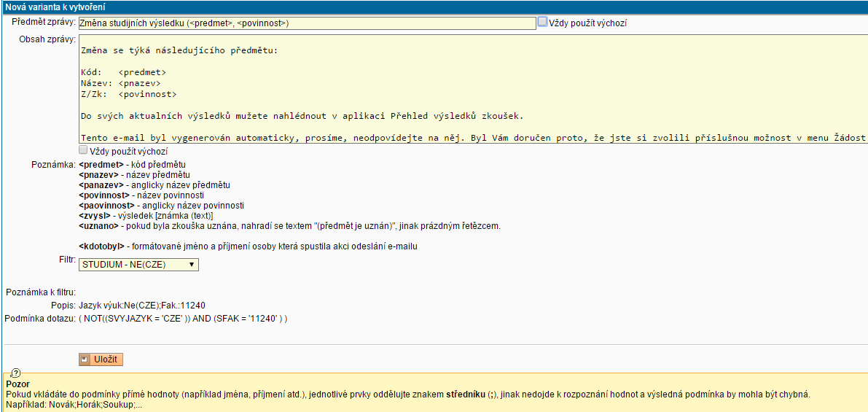Click the <pnazev> tag in the Poznámka list
The height and width of the screenshot is (412, 868).
100,175
